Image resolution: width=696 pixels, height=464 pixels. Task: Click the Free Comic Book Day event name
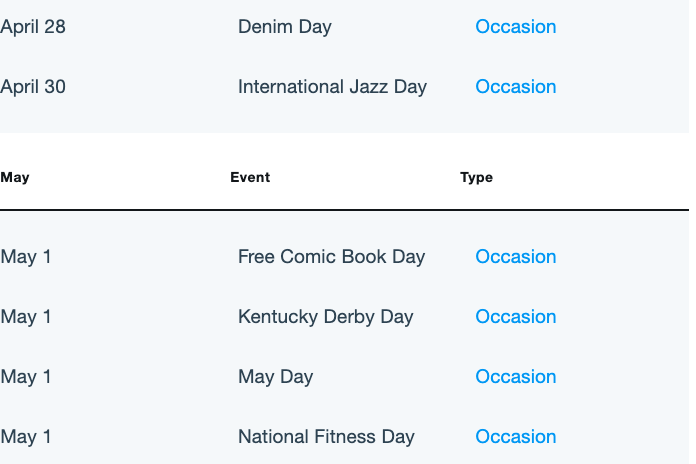(x=331, y=257)
